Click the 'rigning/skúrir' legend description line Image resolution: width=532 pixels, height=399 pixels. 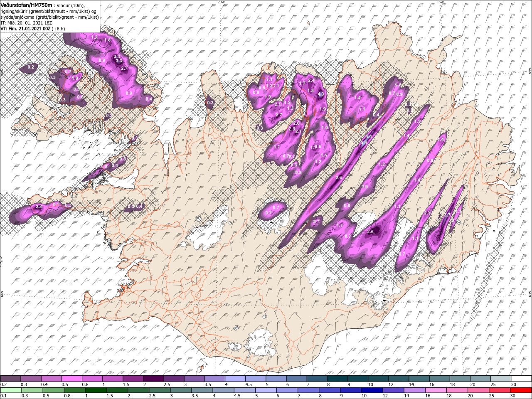(49, 11)
